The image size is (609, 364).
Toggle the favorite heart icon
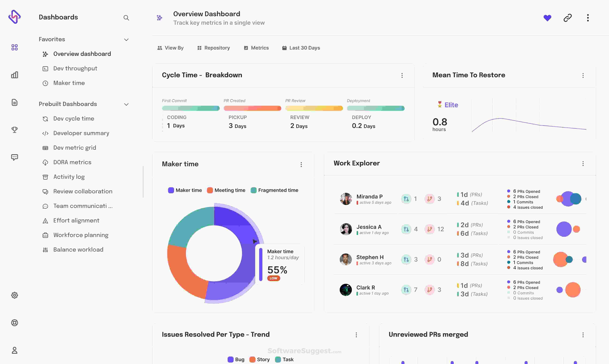pos(547,18)
